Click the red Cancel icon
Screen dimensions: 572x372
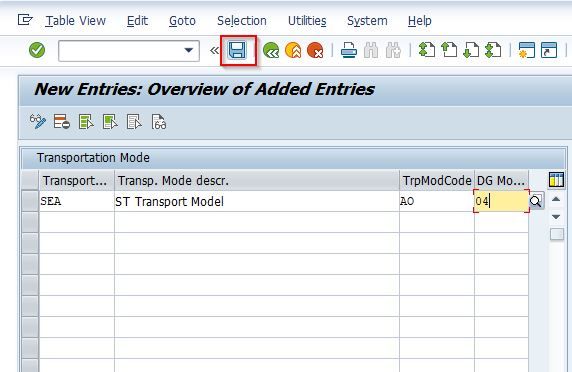[315, 50]
